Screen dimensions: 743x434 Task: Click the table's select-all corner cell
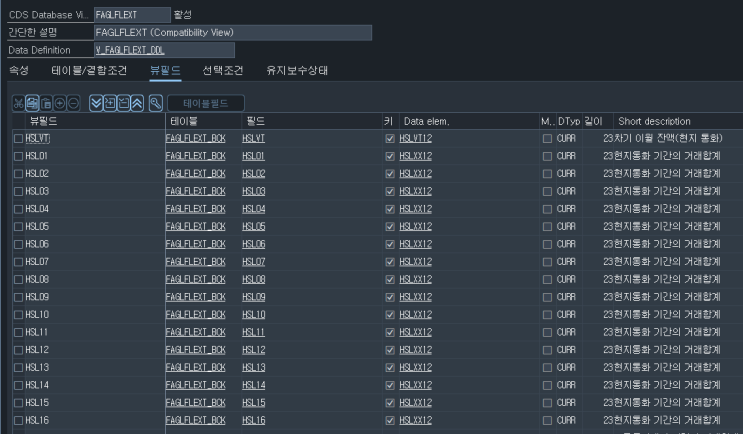click(x=18, y=121)
